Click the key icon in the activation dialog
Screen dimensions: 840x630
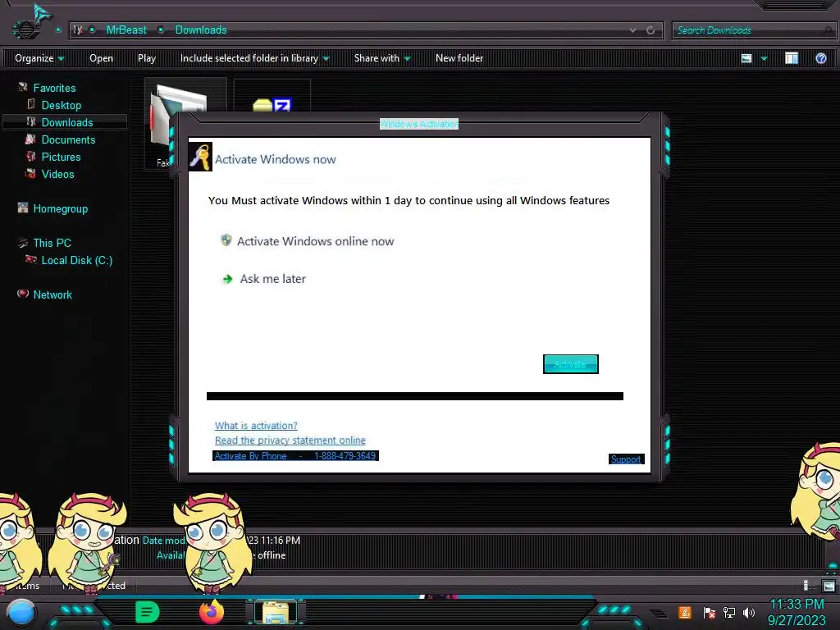200,157
